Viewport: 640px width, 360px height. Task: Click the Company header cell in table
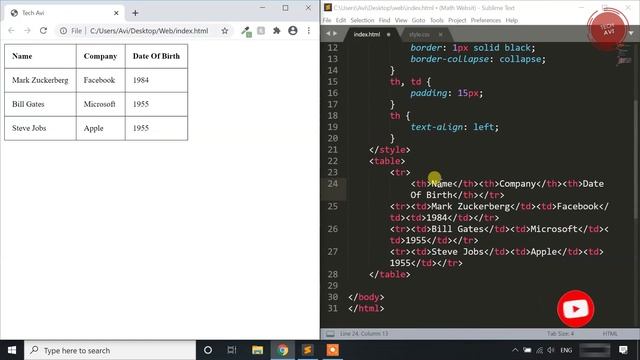click(100, 56)
